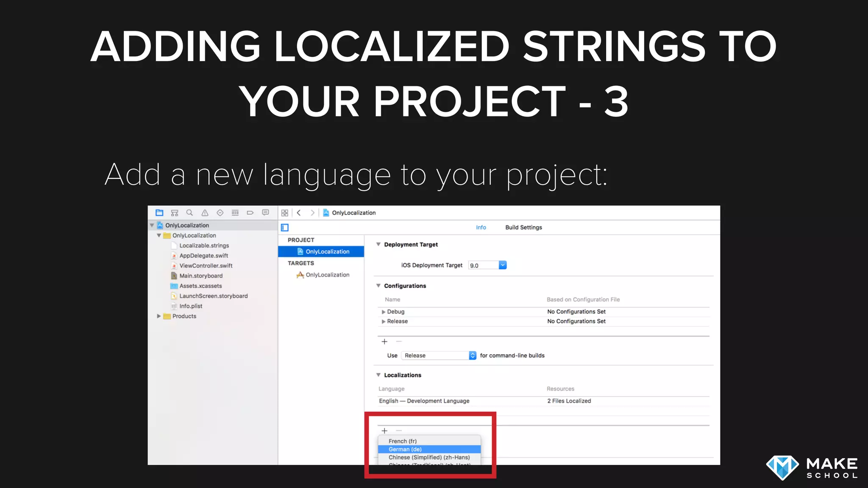Click OnlyLocalization in the jump bar
This screenshot has width=868, height=488.
point(353,213)
